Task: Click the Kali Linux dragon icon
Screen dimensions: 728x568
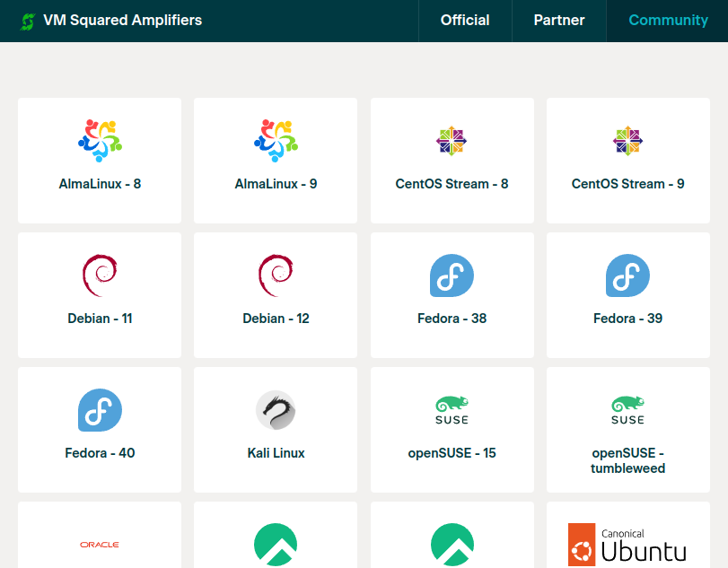Action: (x=276, y=410)
